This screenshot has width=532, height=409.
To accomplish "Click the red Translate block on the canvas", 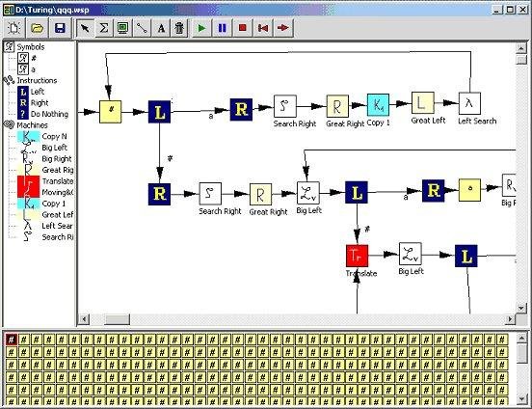I will [x=357, y=256].
